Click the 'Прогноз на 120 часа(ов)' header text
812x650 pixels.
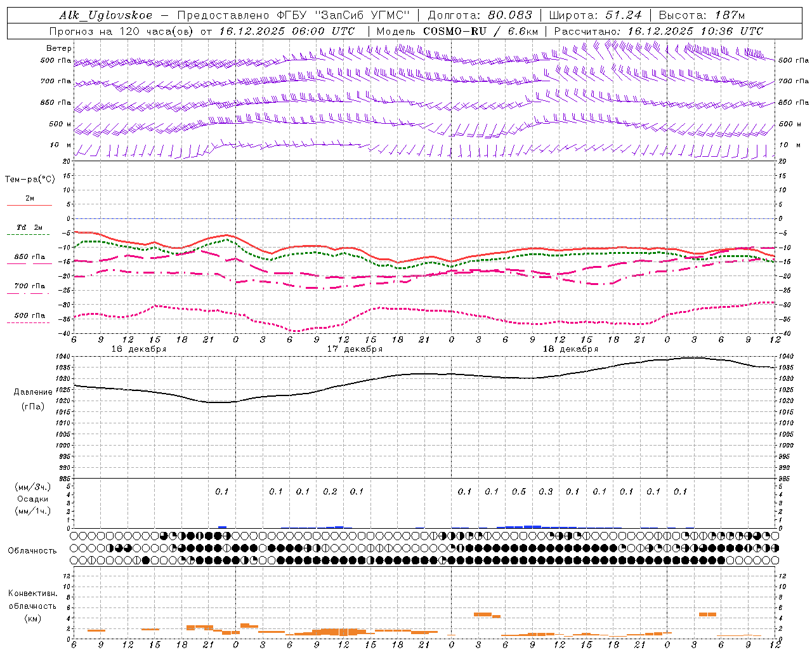click(x=122, y=31)
